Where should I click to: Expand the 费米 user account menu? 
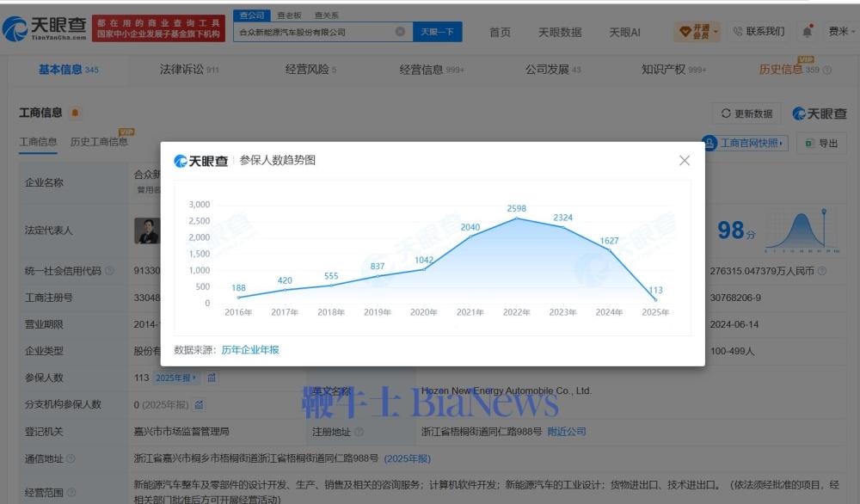[841, 32]
